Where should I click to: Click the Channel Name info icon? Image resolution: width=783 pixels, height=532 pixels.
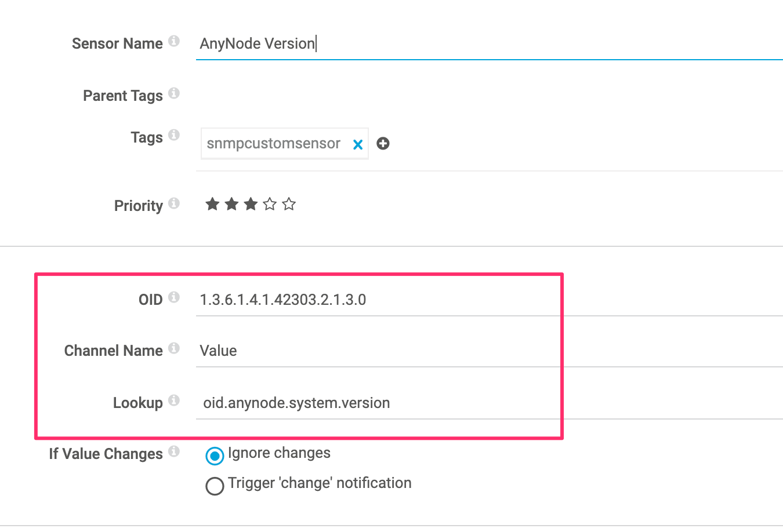174,348
